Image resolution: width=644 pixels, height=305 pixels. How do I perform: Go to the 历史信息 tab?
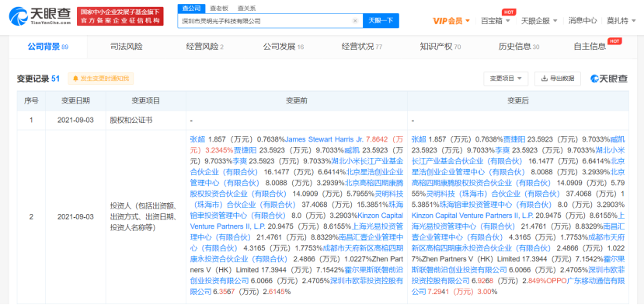pyautogui.click(x=519, y=47)
